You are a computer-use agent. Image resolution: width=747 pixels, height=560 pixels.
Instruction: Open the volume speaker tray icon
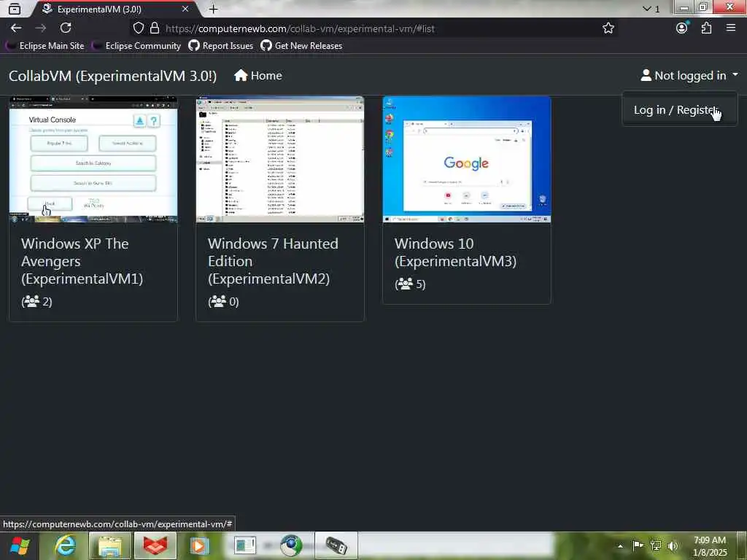[x=673, y=545]
